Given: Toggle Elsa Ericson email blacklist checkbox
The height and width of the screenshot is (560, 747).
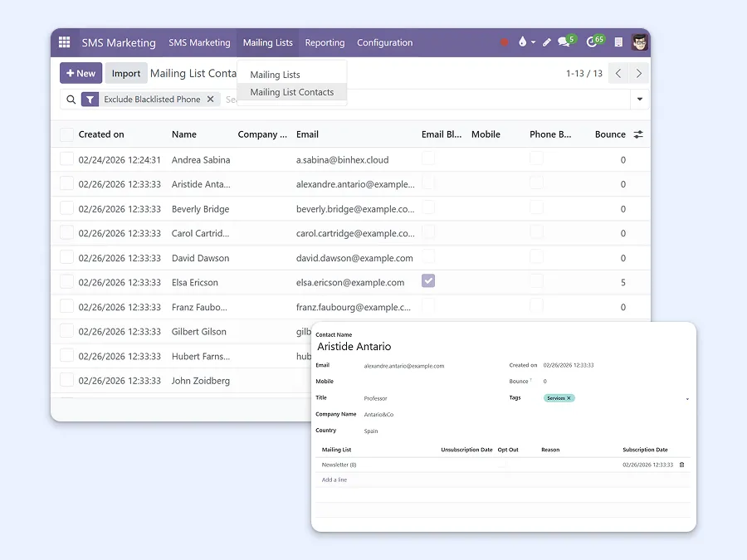Looking at the screenshot, I should point(428,281).
